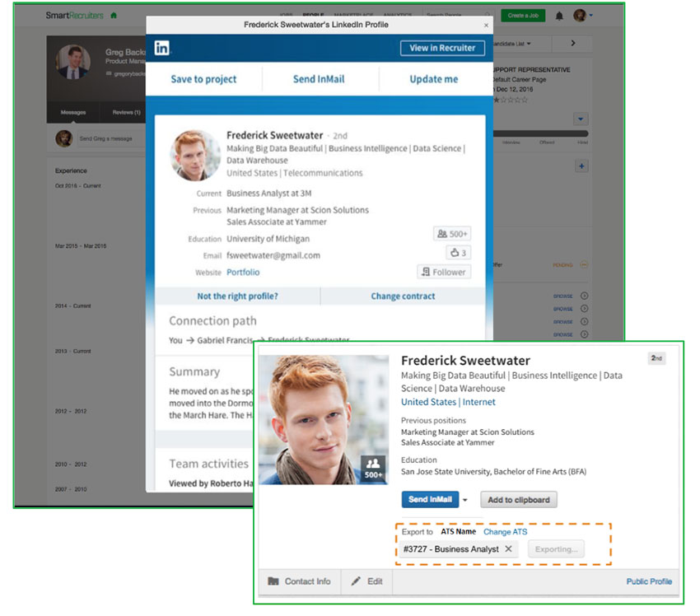Select Send InMail in the dialog action bar
The height and width of the screenshot is (616, 700).
pyautogui.click(x=319, y=79)
